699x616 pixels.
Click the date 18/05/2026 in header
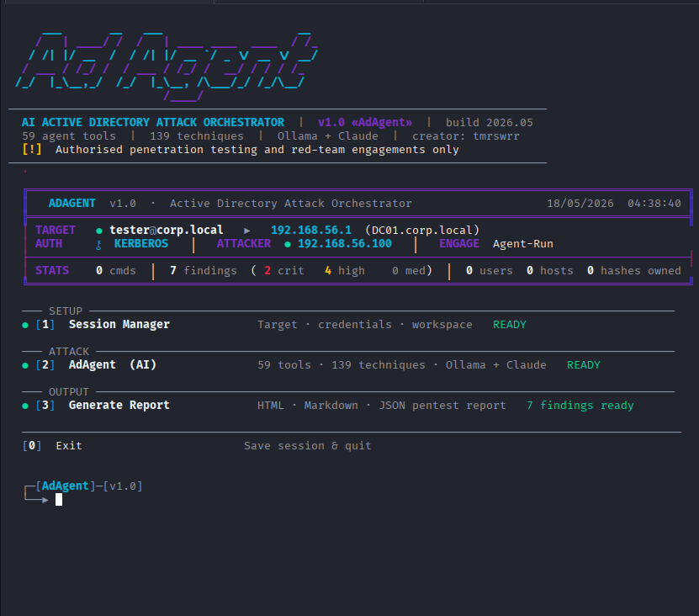coord(580,204)
